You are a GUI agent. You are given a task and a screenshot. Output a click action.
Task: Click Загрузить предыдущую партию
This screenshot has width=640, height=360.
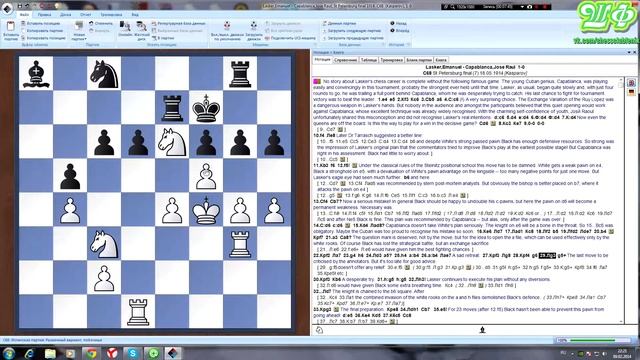click(353, 38)
